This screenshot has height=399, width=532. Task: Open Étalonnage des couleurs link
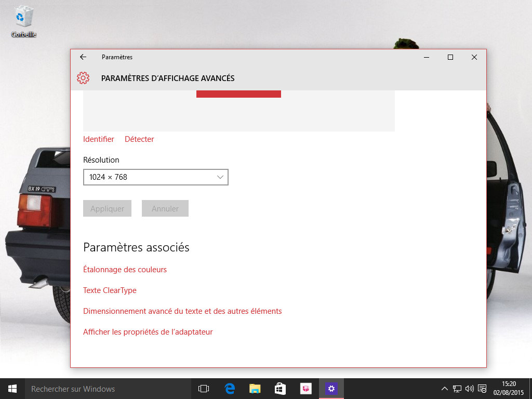(125, 270)
